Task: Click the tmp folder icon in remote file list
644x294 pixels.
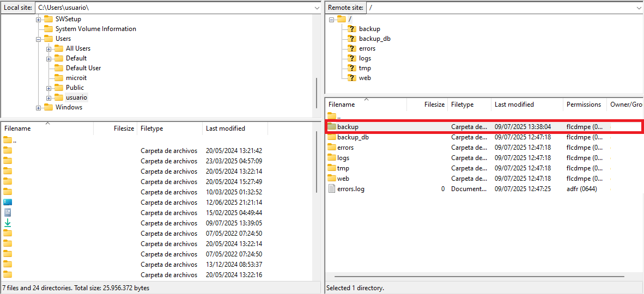Action: 332,168
